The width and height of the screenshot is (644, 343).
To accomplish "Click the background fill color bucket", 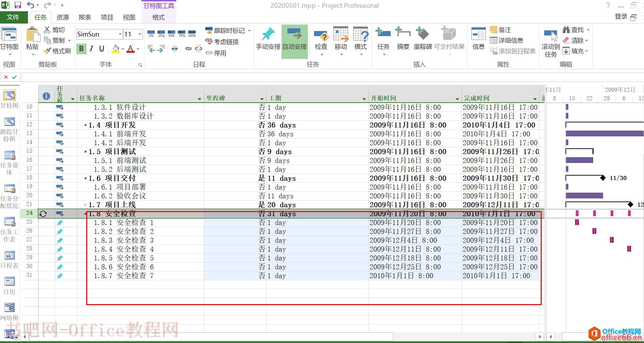I will pos(116,49).
